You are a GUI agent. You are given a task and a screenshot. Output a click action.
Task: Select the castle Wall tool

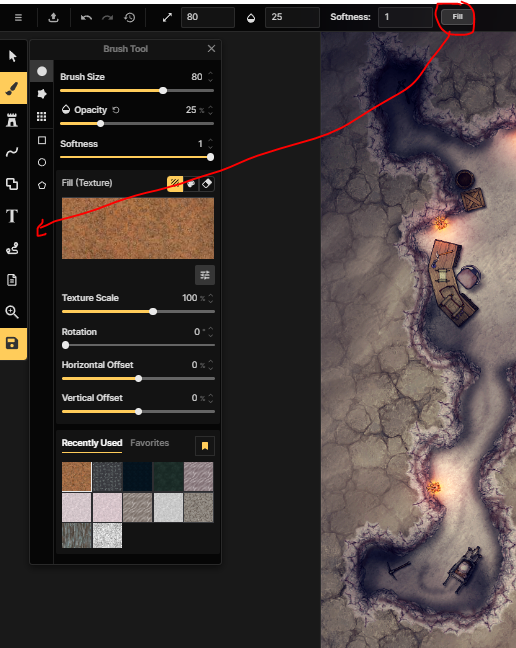tap(12, 120)
